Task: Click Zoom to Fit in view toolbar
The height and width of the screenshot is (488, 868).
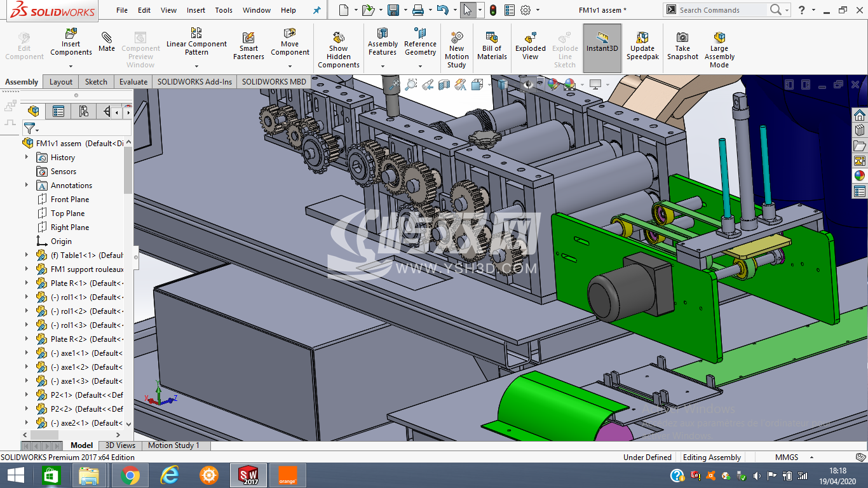Action: pos(395,84)
